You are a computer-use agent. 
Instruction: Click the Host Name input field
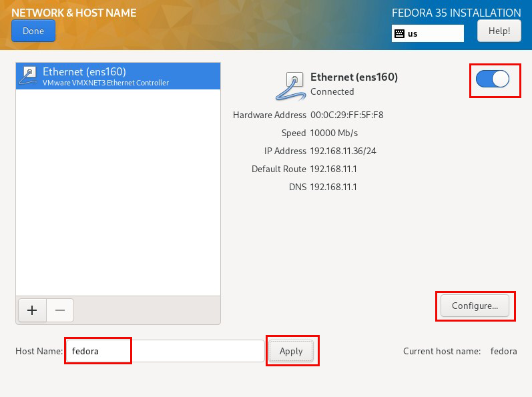165,351
